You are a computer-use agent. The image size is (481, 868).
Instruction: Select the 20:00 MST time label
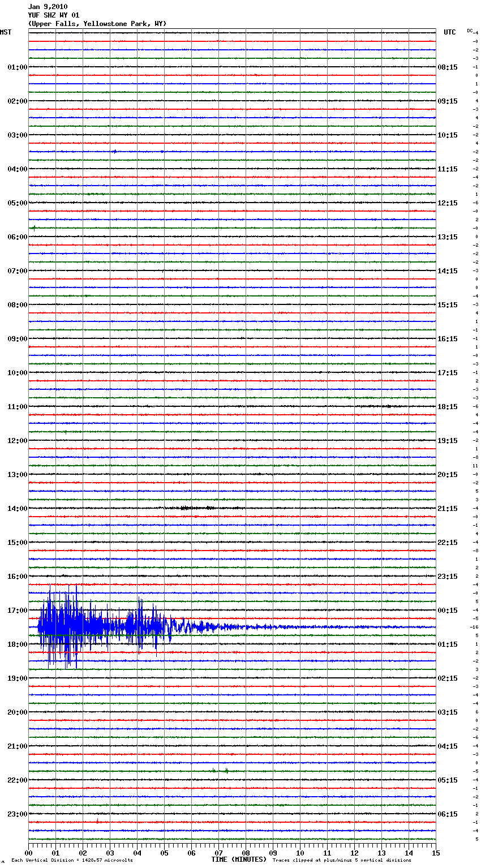pyautogui.click(x=18, y=712)
